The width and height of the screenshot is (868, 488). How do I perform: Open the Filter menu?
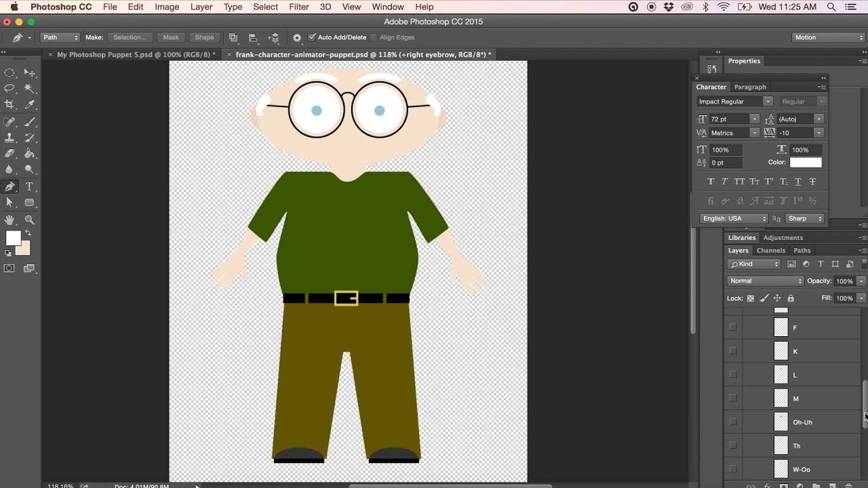299,7
